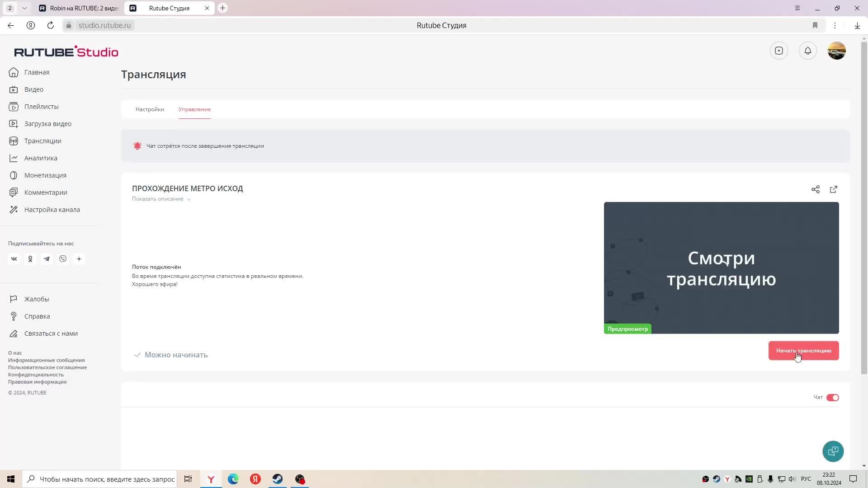Click the Steam icon in the taskbar
Viewport: 868px width, 488px height.
pyautogui.click(x=278, y=479)
